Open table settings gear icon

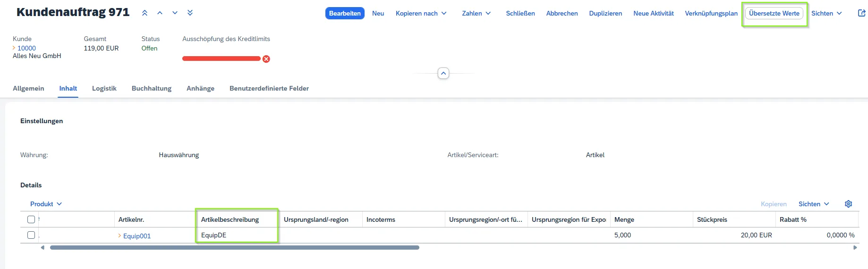point(848,204)
